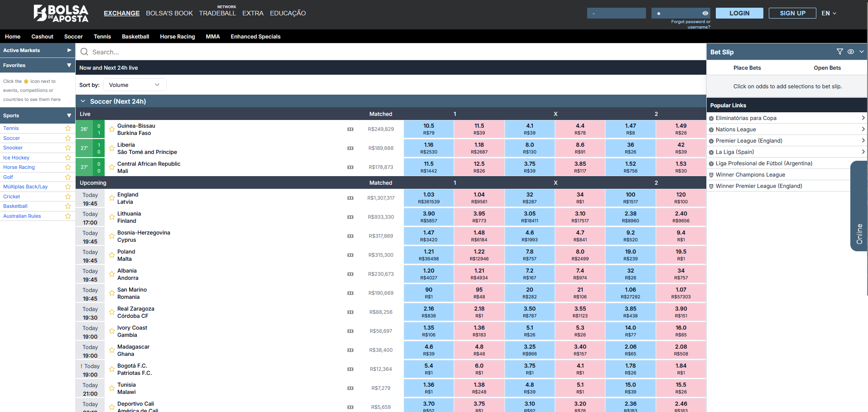Open the EN language dropdown
The width and height of the screenshot is (868, 412).
click(829, 13)
